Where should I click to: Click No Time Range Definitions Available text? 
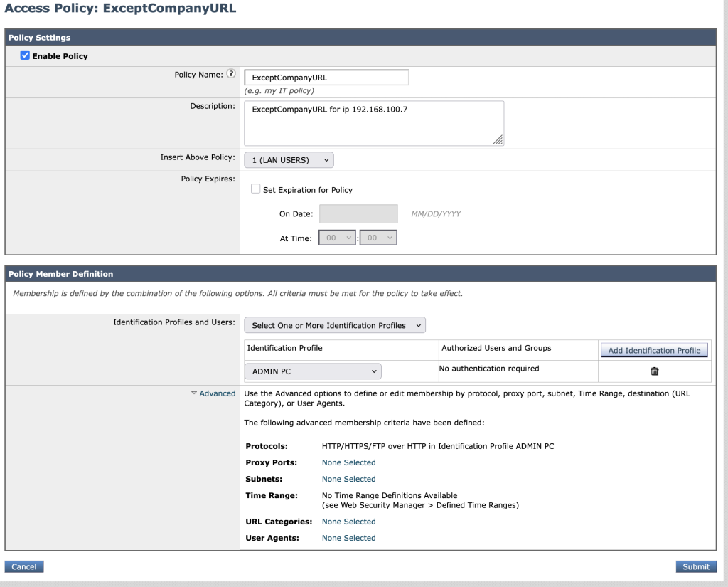coord(390,495)
